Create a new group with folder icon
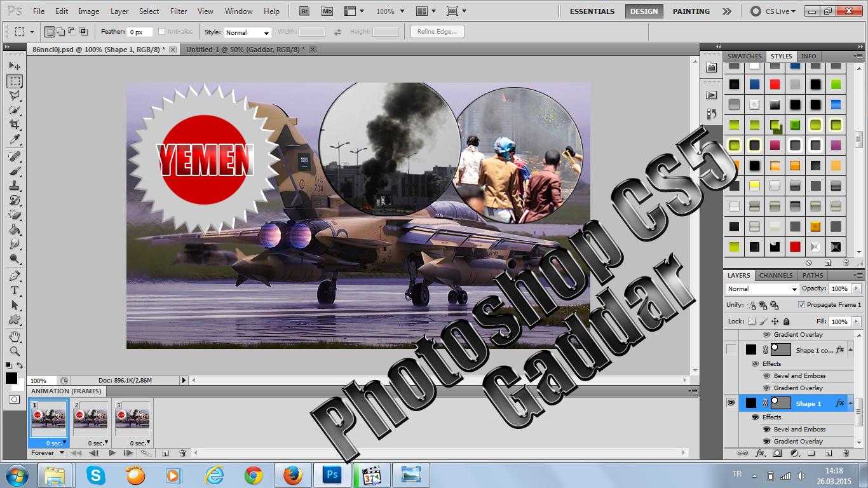The image size is (868, 488). coord(811,453)
